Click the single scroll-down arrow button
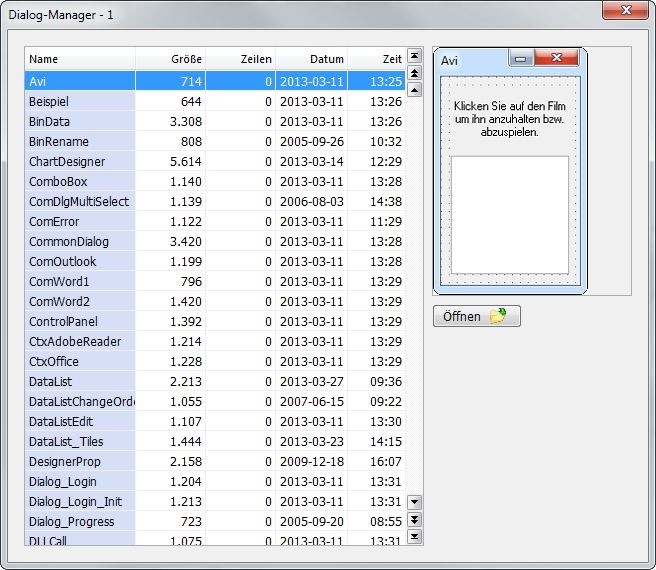This screenshot has width=656, height=570. (x=415, y=502)
